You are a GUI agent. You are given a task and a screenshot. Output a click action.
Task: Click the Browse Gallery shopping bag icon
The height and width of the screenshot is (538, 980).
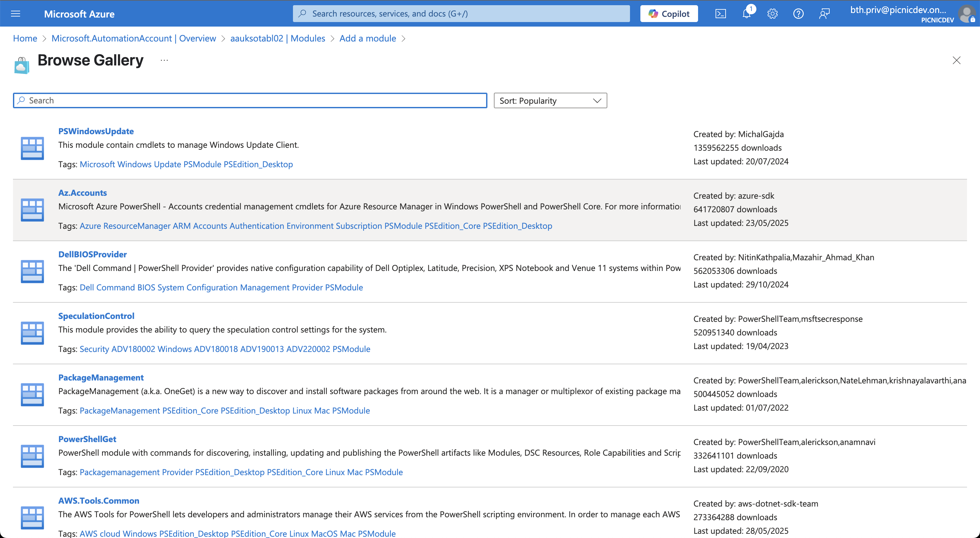click(x=22, y=65)
